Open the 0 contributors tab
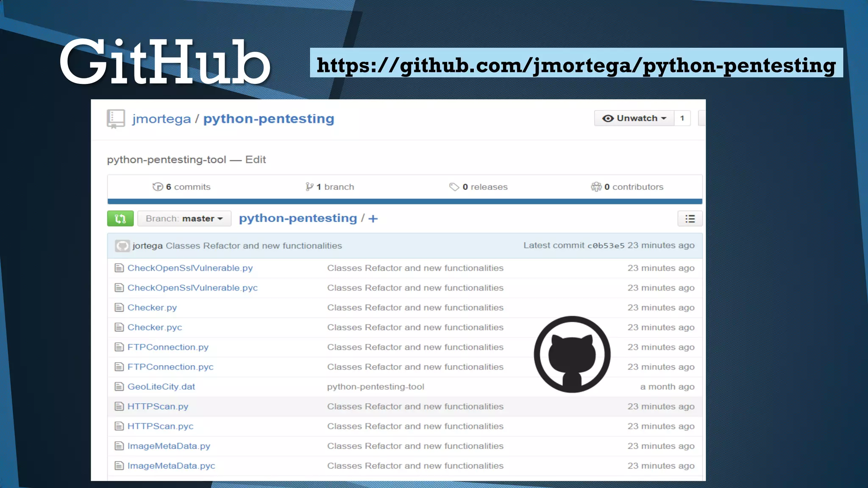Screen dimensions: 868x488 coord(627,187)
